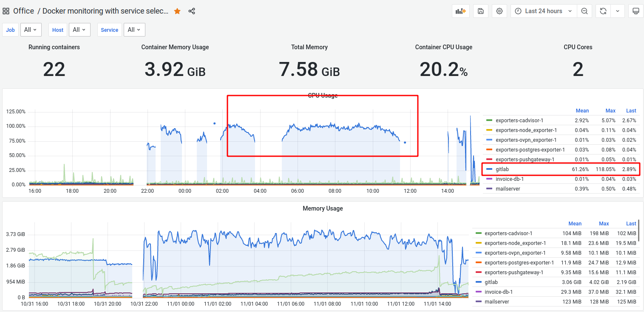Sort CPU legend by Last column
This screenshot has width=644, height=312.
[x=631, y=111]
